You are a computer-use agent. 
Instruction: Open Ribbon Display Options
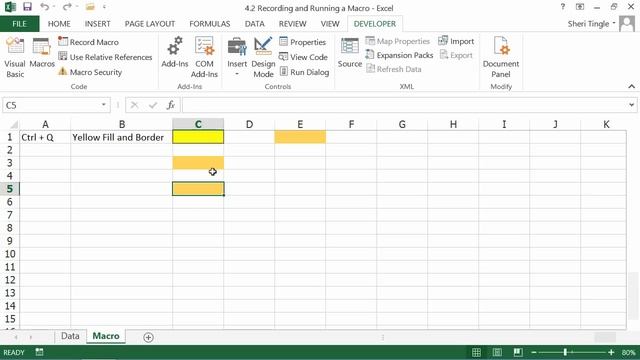580,7
